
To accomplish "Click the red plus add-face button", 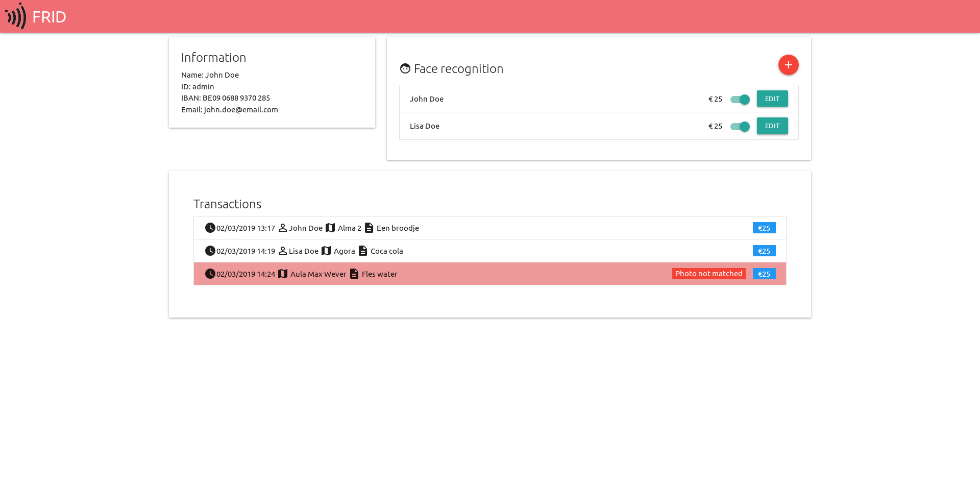I will point(788,65).
